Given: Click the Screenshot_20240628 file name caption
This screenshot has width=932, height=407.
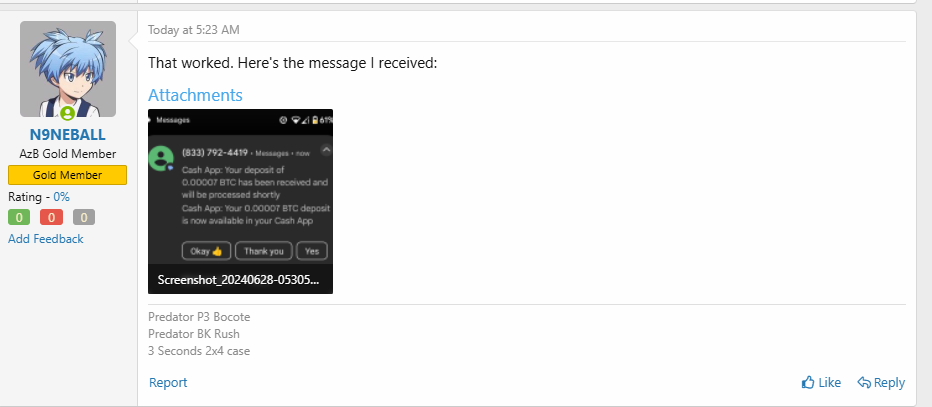Looking at the screenshot, I should 238,280.
